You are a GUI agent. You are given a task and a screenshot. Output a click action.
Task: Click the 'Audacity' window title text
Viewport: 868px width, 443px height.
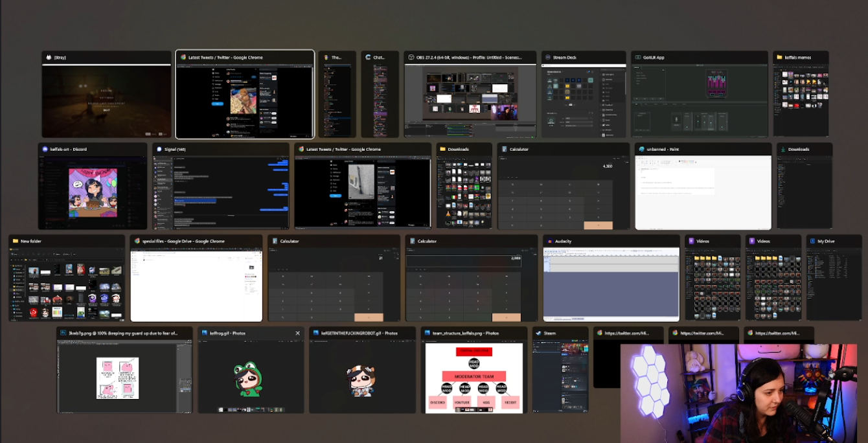click(564, 242)
